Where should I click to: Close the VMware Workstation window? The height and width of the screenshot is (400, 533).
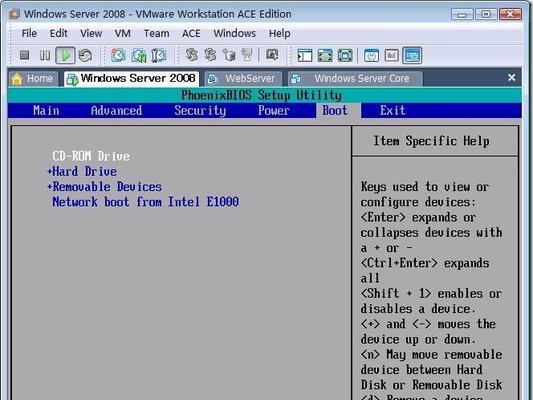[x=510, y=14]
